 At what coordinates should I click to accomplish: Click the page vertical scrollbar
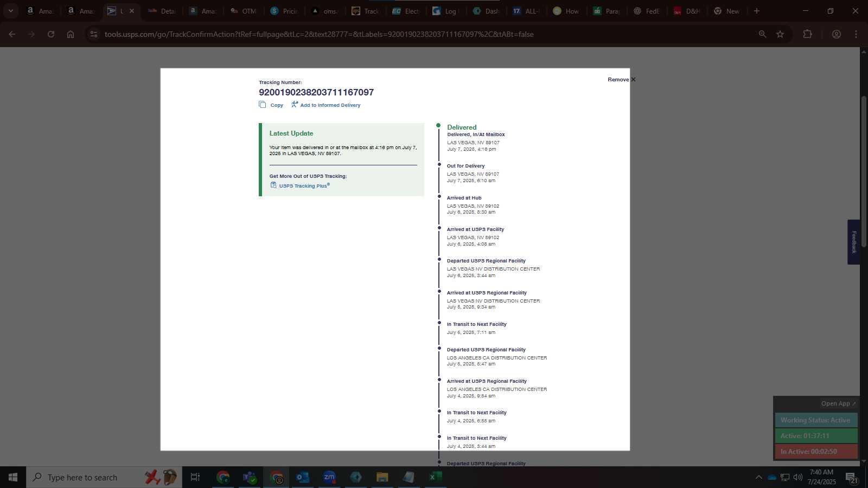pyautogui.click(x=864, y=171)
